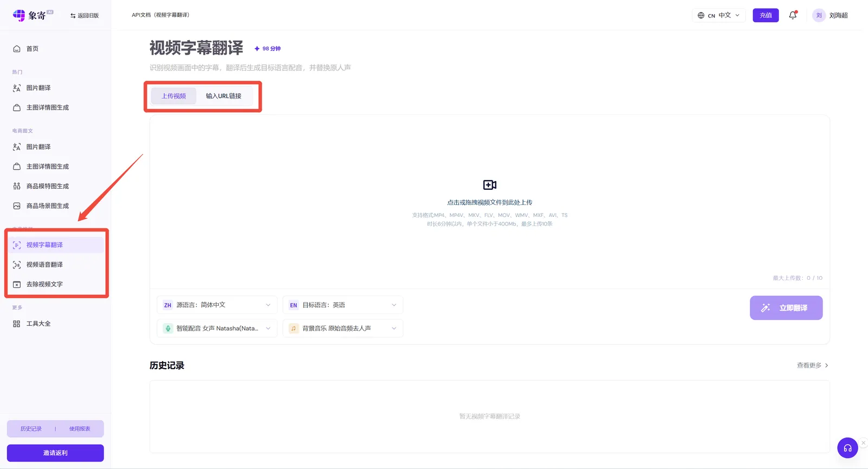
Task: Expand 查看更多 history chevron
Action: pos(826,365)
